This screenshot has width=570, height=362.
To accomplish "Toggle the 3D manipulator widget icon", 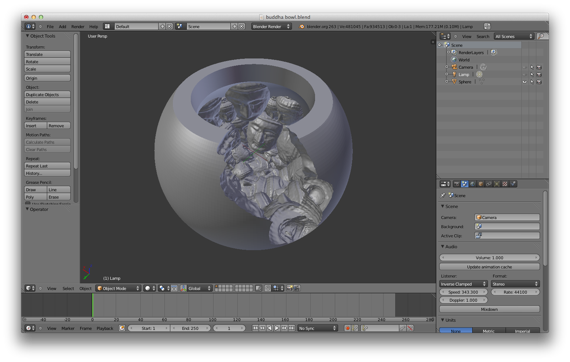I will [x=184, y=288].
